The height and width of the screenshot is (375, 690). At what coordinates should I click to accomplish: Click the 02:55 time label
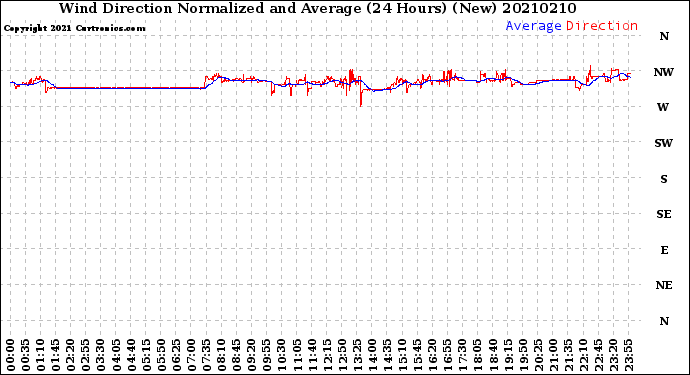(x=86, y=355)
